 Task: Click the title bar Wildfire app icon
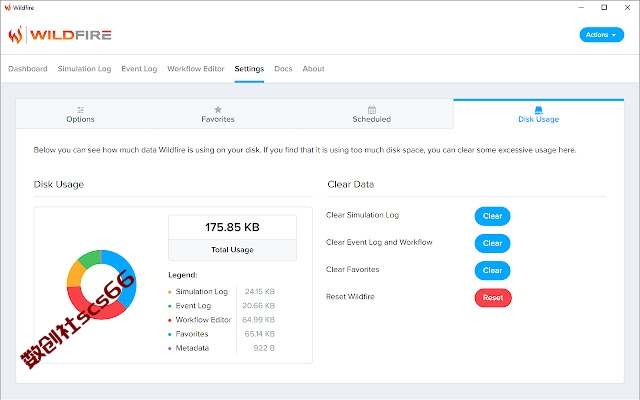(x=7, y=7)
